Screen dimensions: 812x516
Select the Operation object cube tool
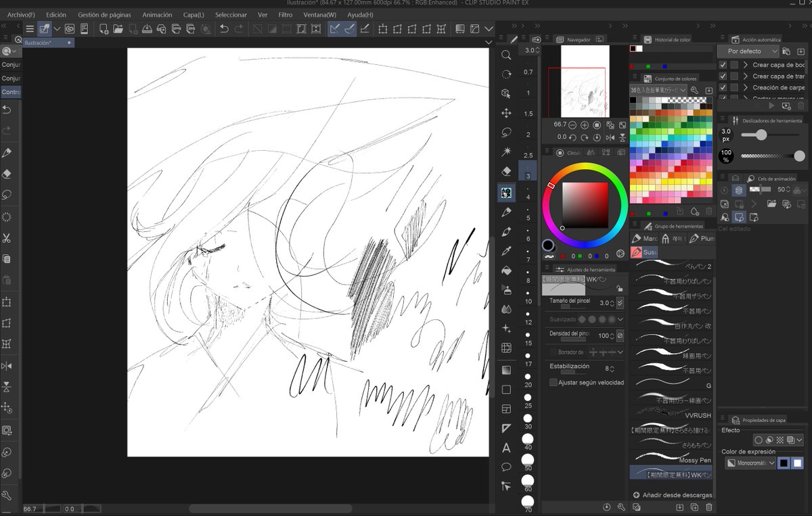[506, 93]
